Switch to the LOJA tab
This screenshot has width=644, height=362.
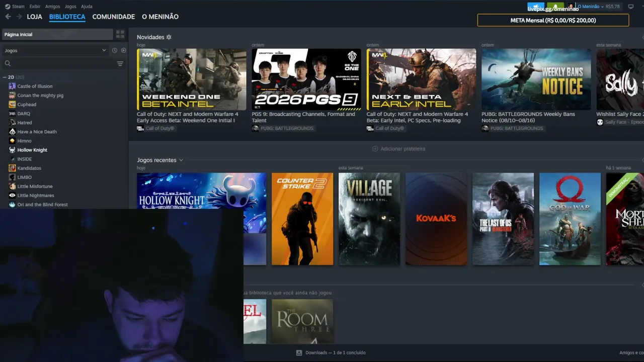pyautogui.click(x=35, y=17)
